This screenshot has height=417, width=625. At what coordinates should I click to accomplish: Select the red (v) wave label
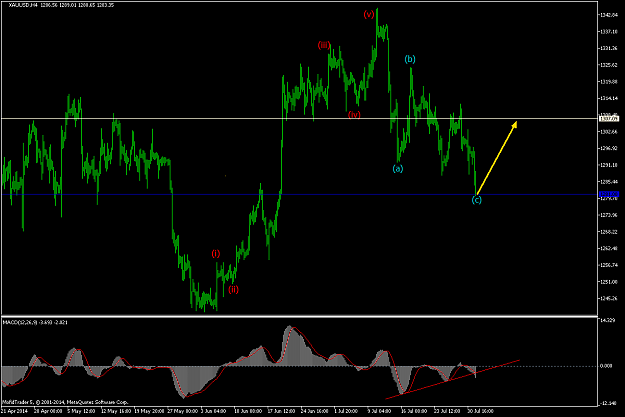click(x=369, y=14)
